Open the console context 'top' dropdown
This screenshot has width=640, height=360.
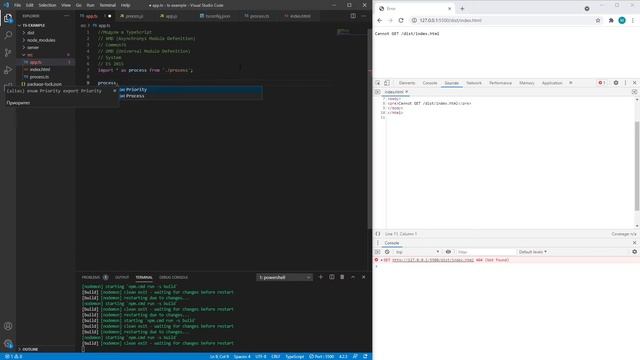tap(417, 252)
